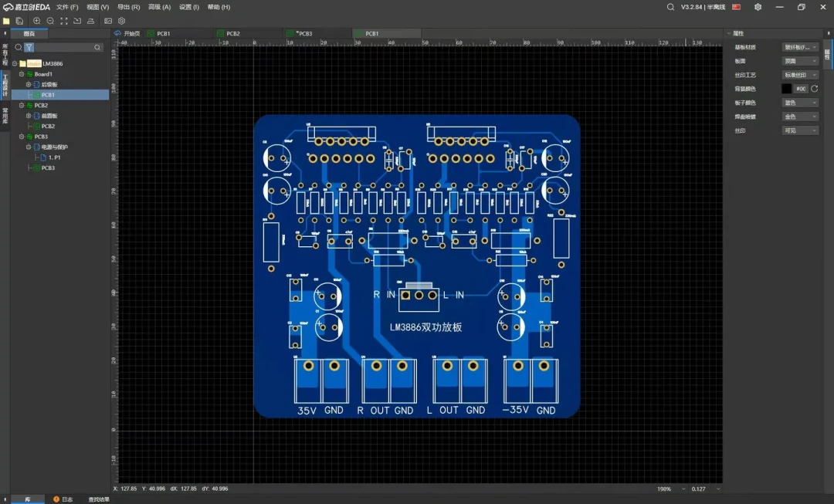Select the 1. P1 schematic page
Screen dimensions: 834x504
(54, 157)
